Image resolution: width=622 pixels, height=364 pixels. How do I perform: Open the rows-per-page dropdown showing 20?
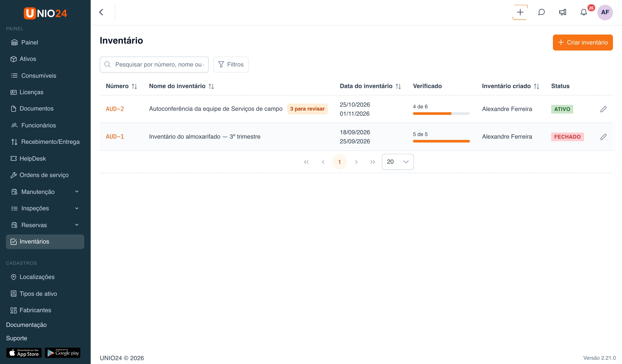pyautogui.click(x=398, y=162)
